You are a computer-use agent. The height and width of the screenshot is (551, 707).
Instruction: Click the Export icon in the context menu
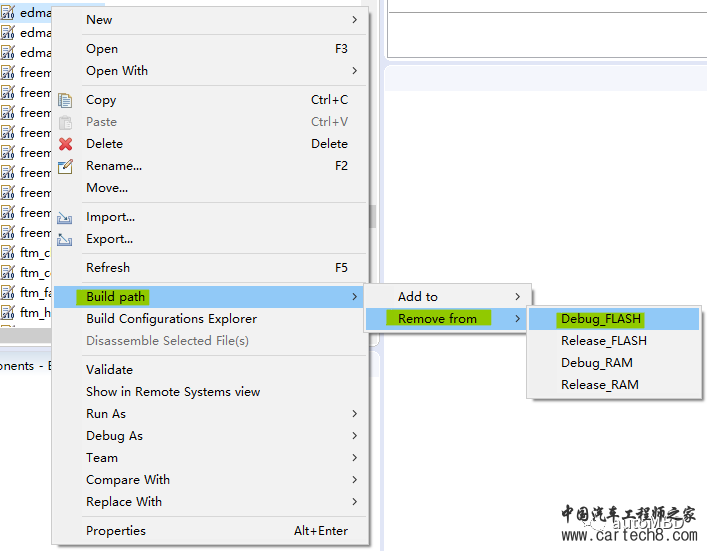(64, 240)
